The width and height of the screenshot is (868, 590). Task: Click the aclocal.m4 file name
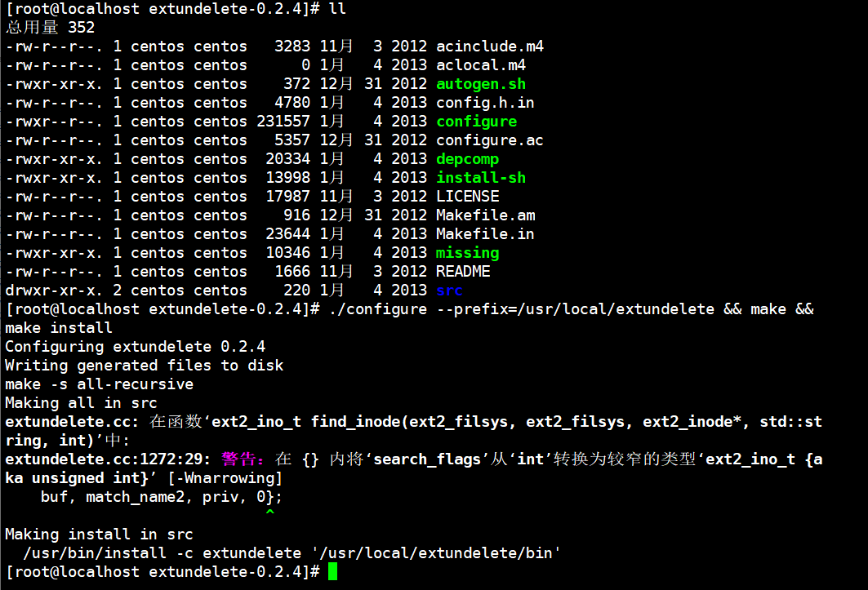pyautogui.click(x=480, y=64)
